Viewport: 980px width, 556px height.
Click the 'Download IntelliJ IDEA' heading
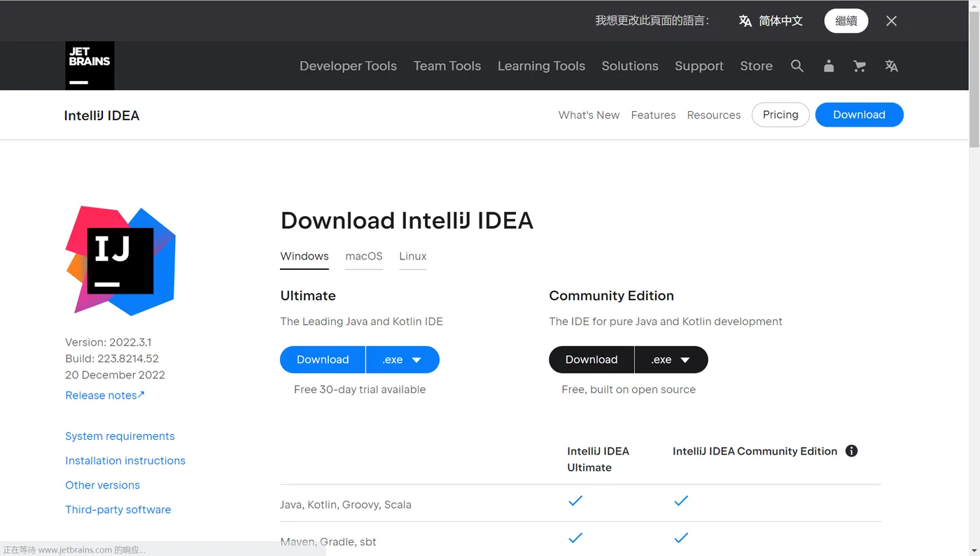407,220
